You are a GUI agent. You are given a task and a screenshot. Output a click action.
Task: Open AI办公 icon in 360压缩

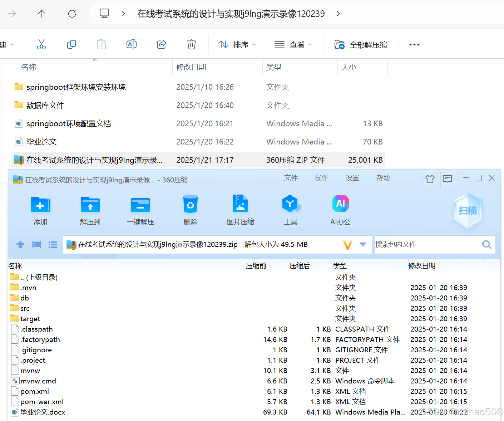coord(340,204)
